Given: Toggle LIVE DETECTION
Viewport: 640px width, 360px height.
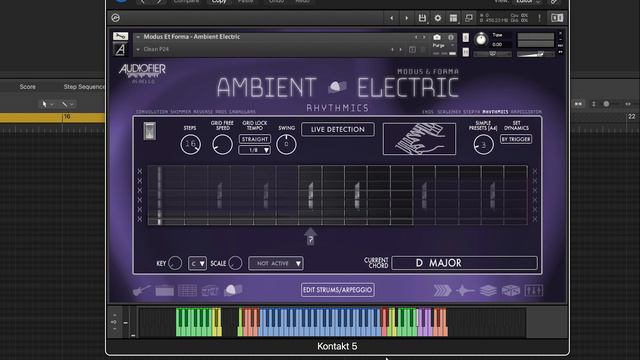Looking at the screenshot, I should (x=338, y=129).
